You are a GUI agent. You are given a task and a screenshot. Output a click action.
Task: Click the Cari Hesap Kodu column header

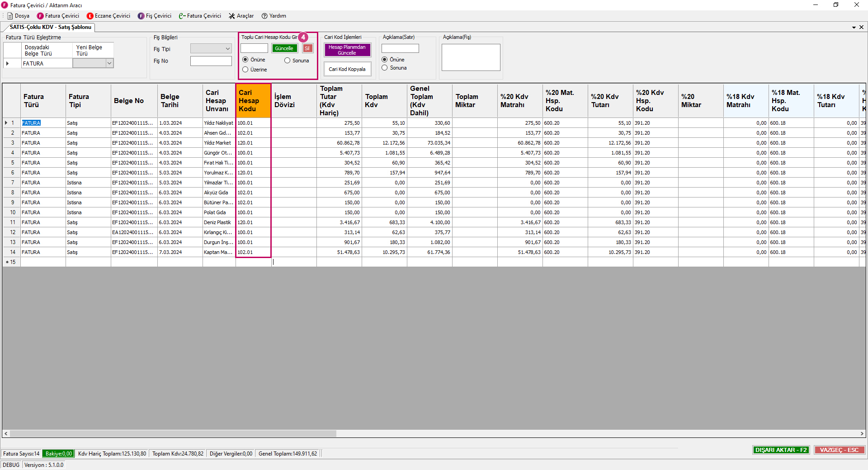253,101
